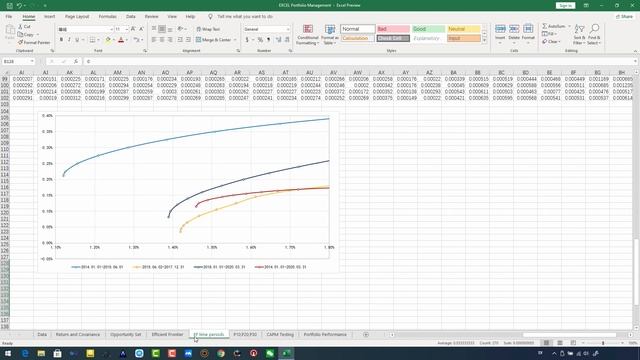Image resolution: width=640 pixels, height=360 pixels.
Task: Align text to the right
Action: 170,40
